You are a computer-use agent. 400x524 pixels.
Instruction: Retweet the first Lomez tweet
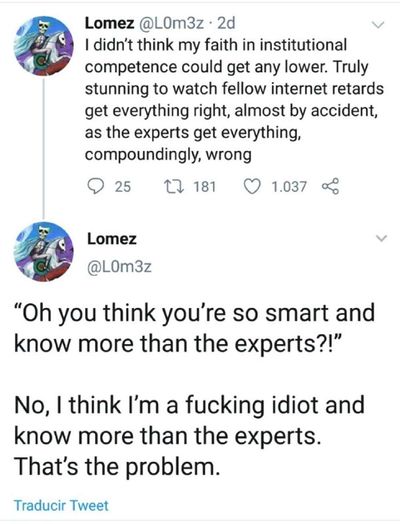[174, 186]
